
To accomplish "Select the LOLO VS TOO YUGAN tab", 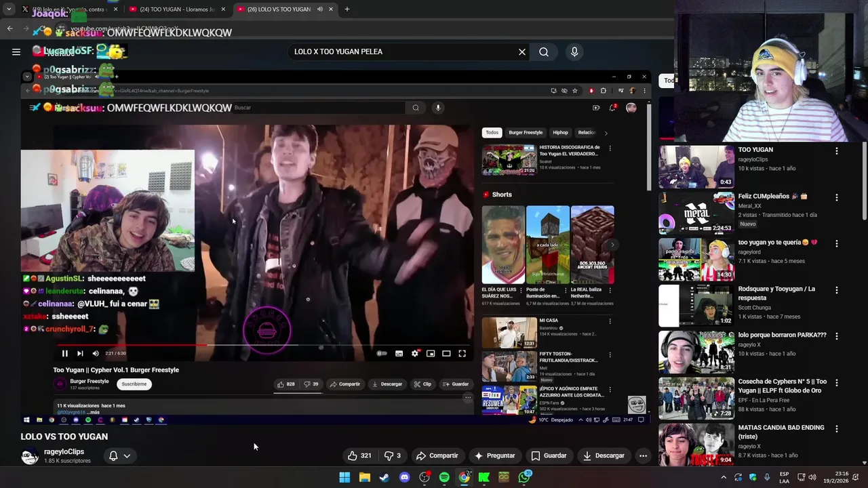I will (x=285, y=9).
